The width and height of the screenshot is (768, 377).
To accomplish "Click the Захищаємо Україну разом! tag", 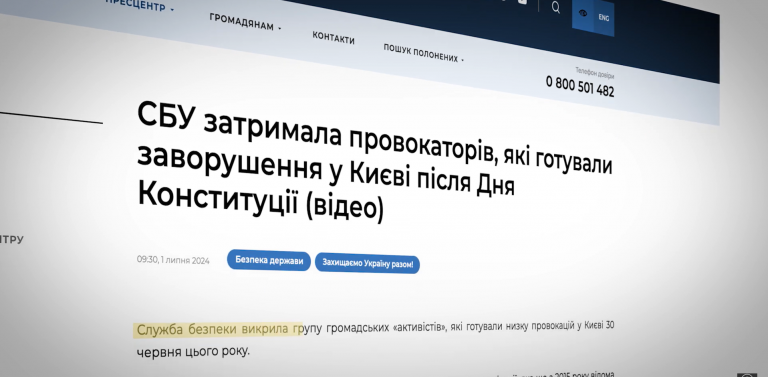I will point(367,264).
